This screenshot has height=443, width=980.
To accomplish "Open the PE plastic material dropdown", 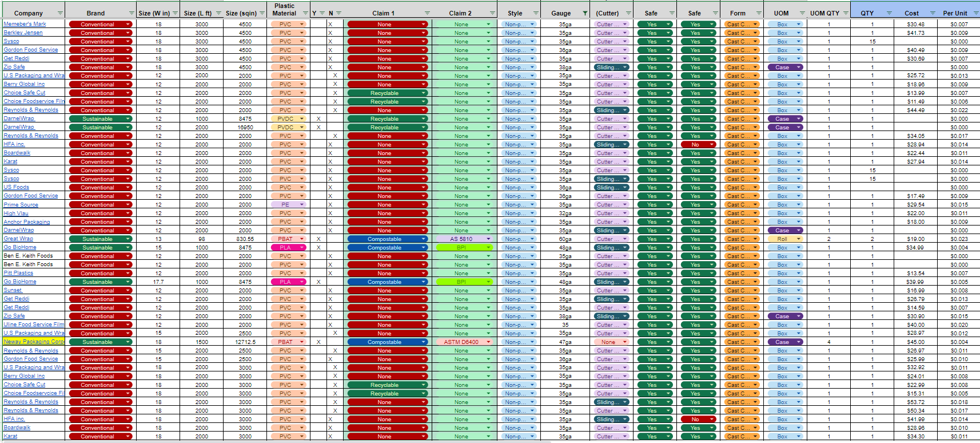I will 302,204.
